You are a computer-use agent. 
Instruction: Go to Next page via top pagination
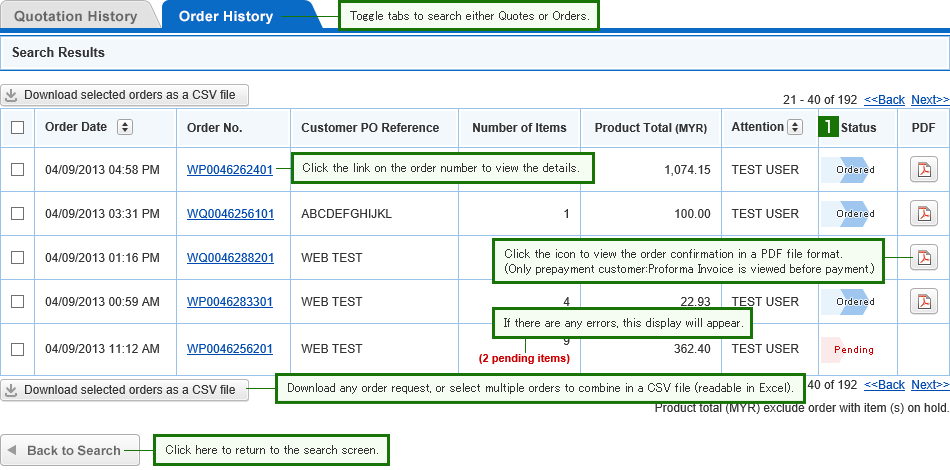pos(930,100)
